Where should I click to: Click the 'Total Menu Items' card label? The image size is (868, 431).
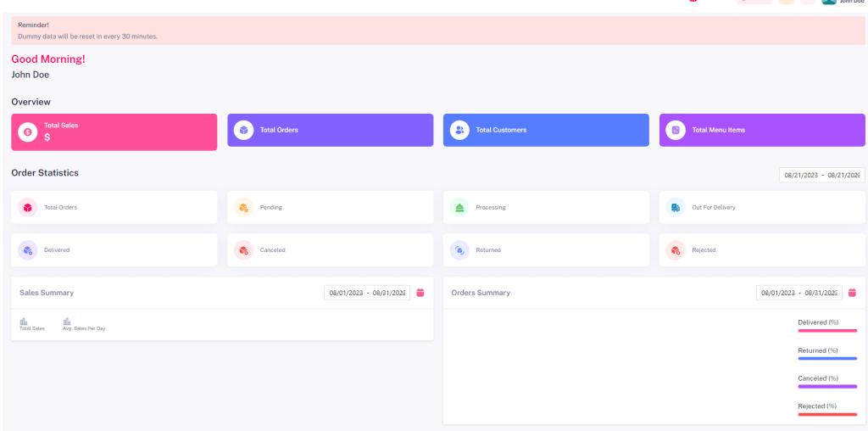point(719,130)
